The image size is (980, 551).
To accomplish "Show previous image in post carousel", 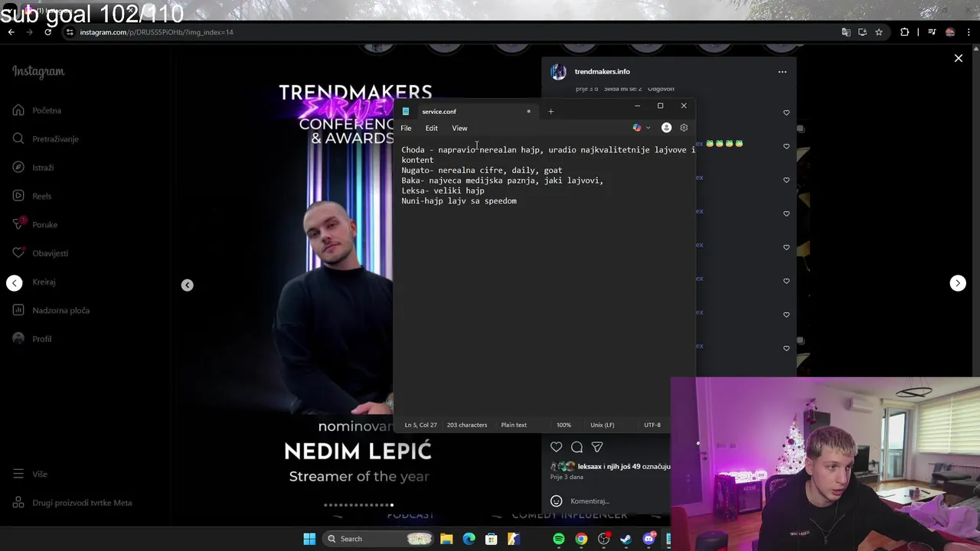I will click(187, 285).
